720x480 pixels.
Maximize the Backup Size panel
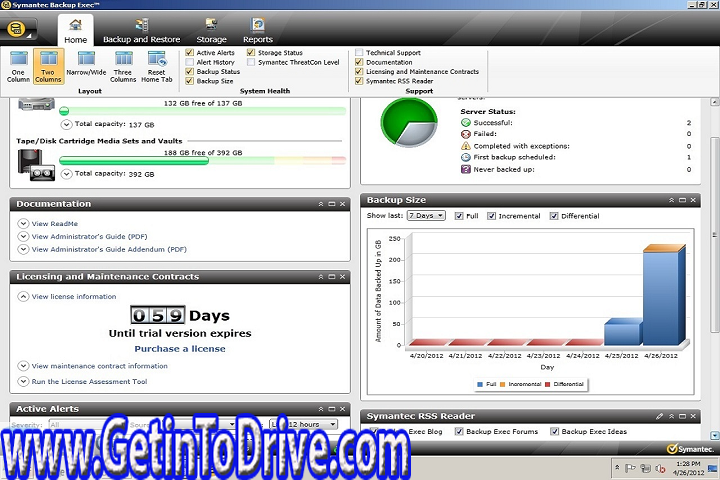(682, 200)
